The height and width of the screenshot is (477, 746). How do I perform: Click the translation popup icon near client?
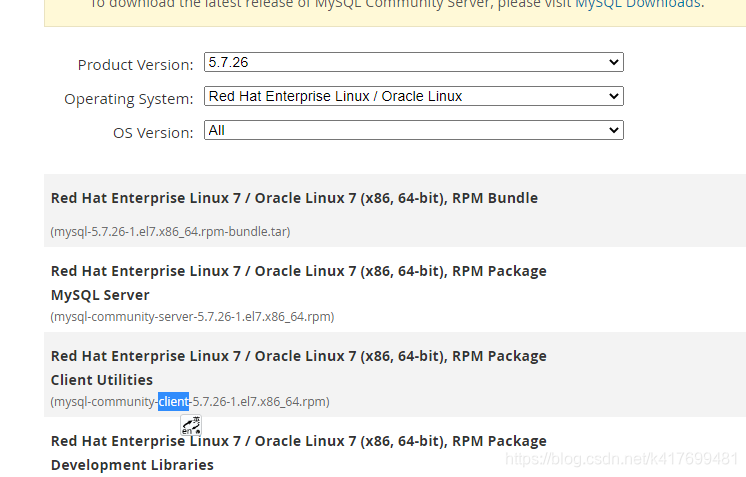pos(191,425)
